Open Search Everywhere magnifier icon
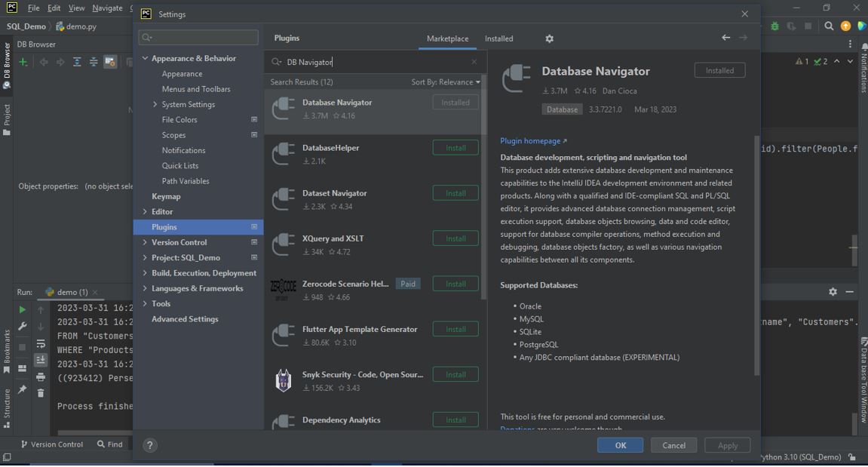 [x=829, y=26]
